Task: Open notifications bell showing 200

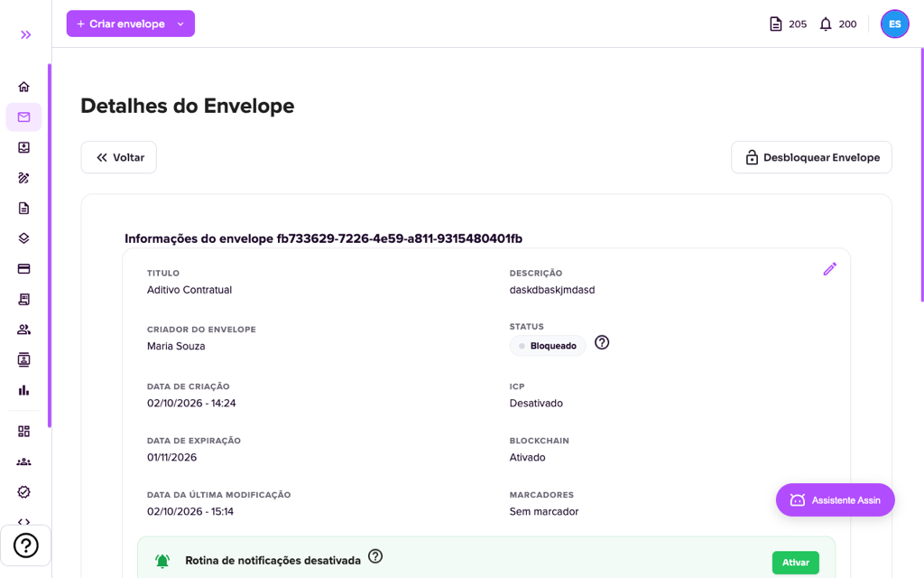Action: point(826,24)
